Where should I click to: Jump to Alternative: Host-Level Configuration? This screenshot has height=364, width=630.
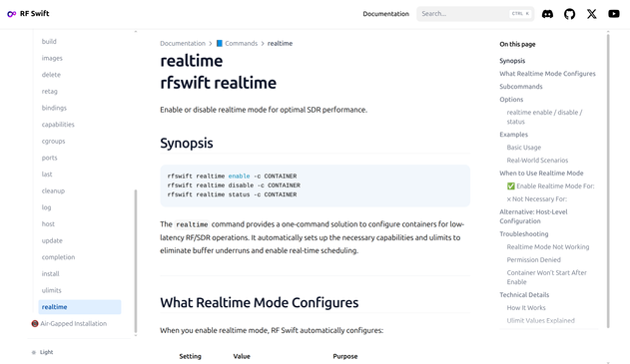[533, 216]
